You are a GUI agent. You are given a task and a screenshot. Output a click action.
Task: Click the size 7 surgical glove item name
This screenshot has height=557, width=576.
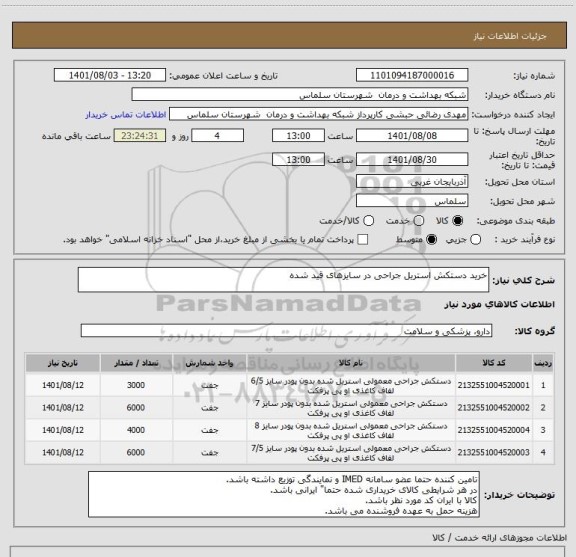pos(350,408)
